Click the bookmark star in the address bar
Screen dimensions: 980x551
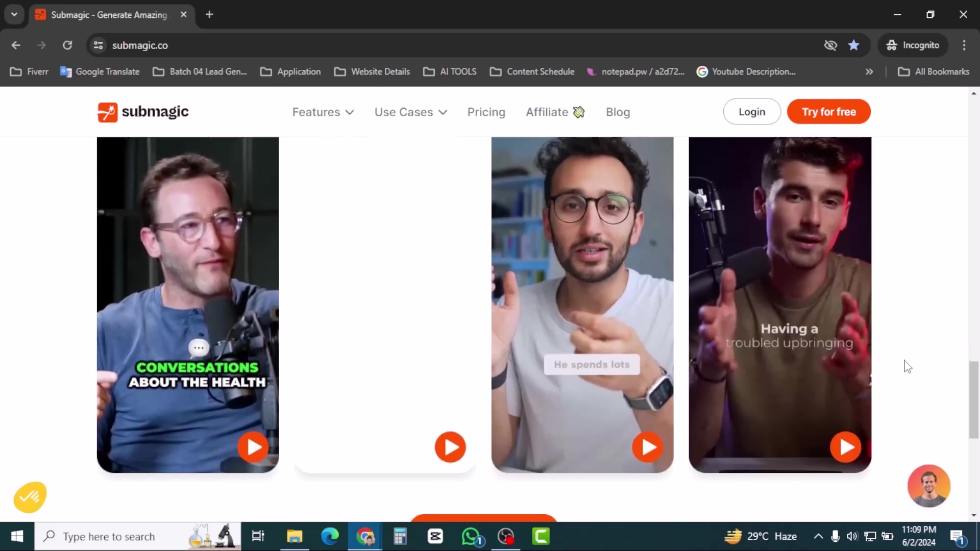[854, 45]
